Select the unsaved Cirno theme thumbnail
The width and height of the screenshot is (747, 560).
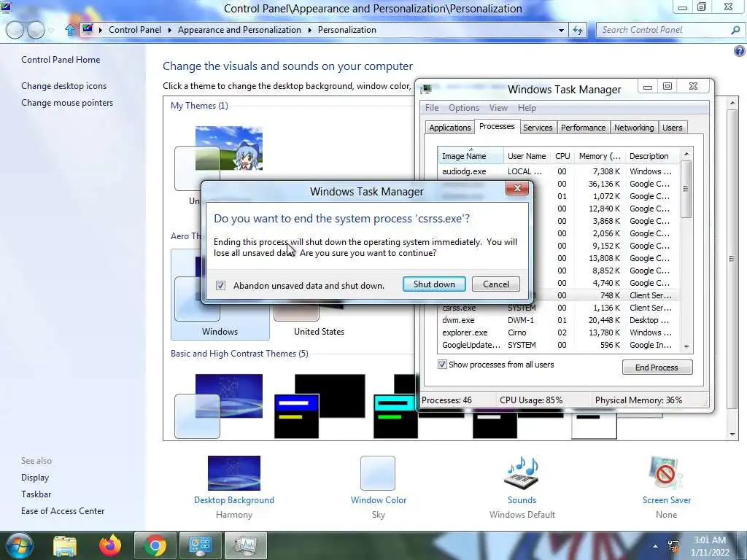(x=219, y=158)
